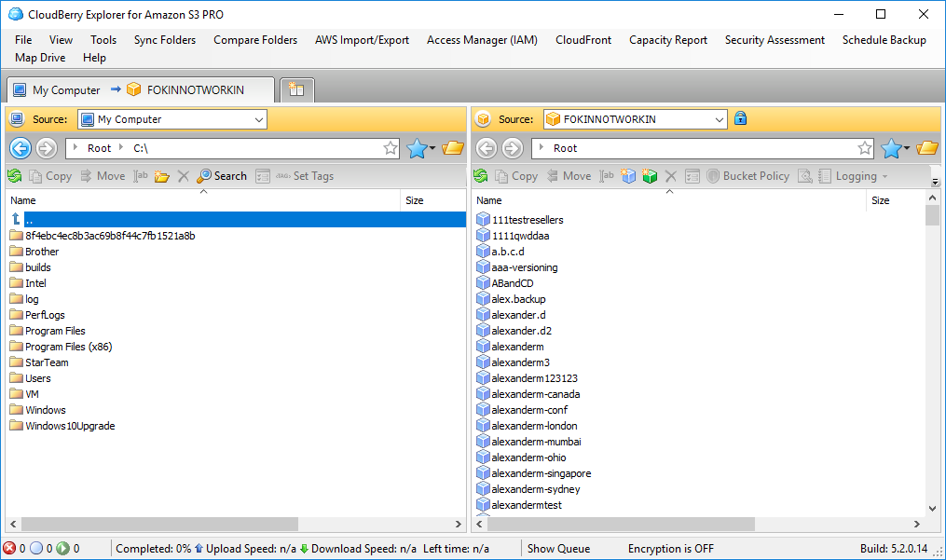The image size is (946, 560).
Task: Click the lock icon beside the FOKINNOTWORKIN source
Action: click(x=740, y=118)
